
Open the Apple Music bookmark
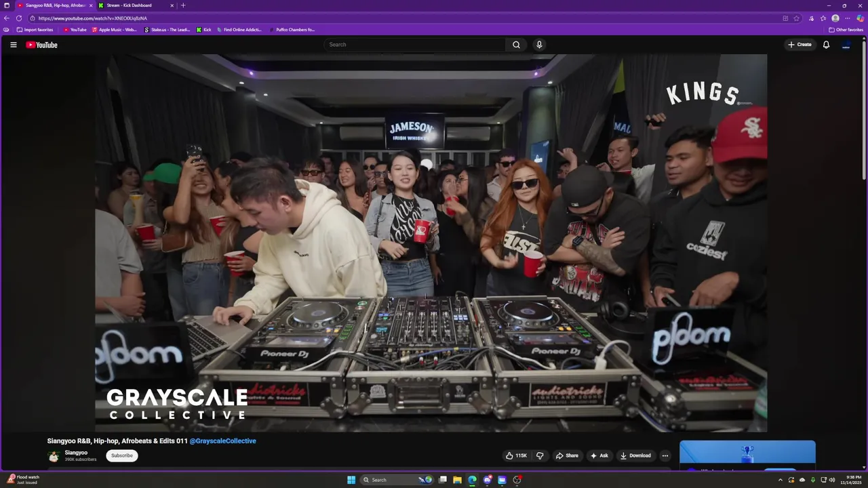click(114, 30)
